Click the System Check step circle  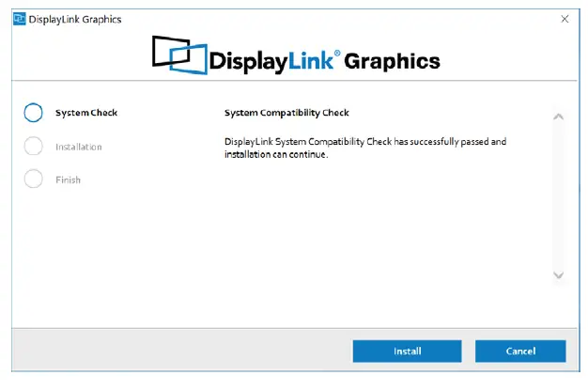pyautogui.click(x=34, y=113)
